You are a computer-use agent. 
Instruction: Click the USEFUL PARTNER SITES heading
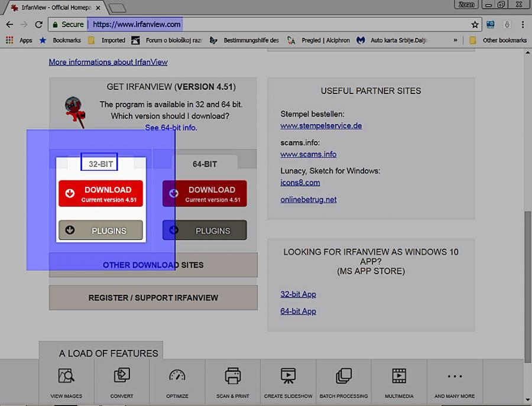(371, 91)
